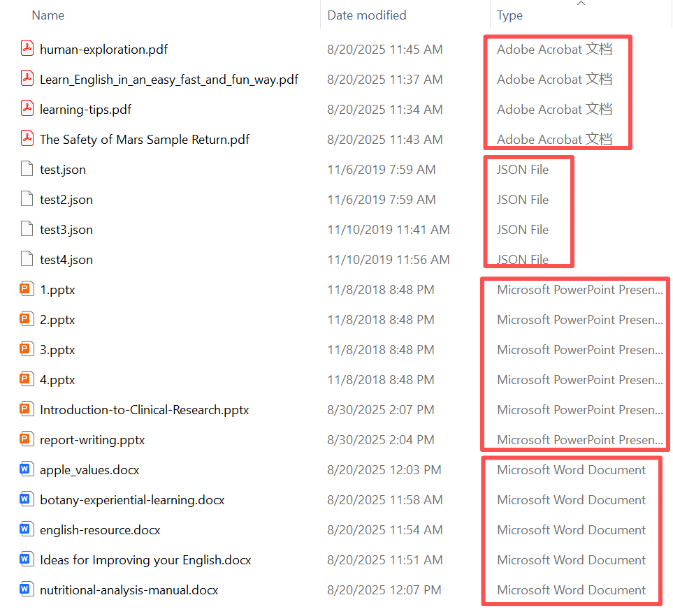Click the PowerPoint icon for 3.pptx

click(27, 349)
